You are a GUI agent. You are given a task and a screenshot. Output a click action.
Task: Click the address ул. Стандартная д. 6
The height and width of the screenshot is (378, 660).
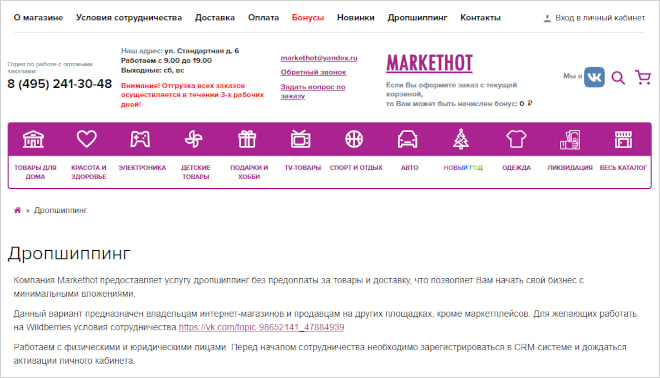point(202,51)
